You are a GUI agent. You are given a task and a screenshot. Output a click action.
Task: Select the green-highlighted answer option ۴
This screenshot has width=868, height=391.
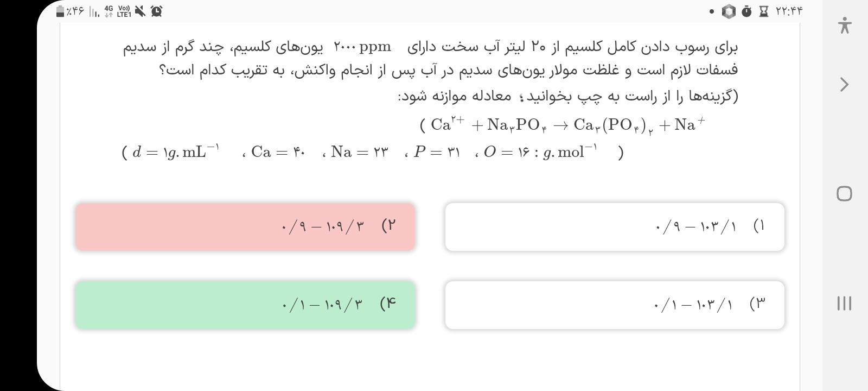pyautogui.click(x=245, y=305)
